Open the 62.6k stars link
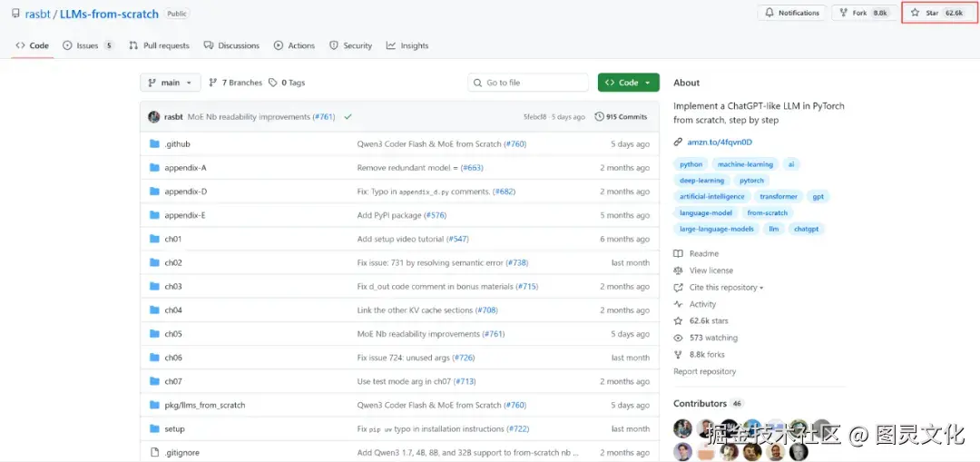This screenshot has height=462, width=980. (x=708, y=321)
